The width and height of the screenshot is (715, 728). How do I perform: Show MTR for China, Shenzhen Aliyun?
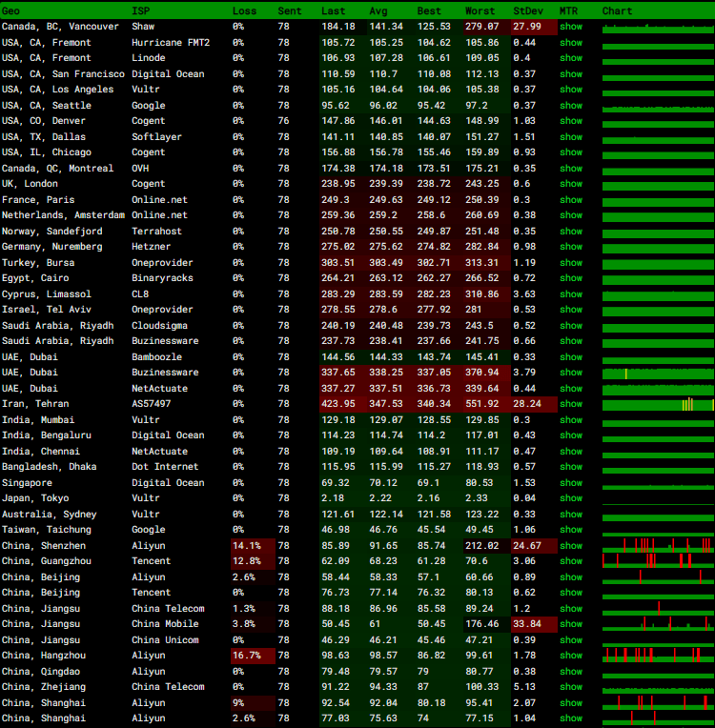pos(571,546)
